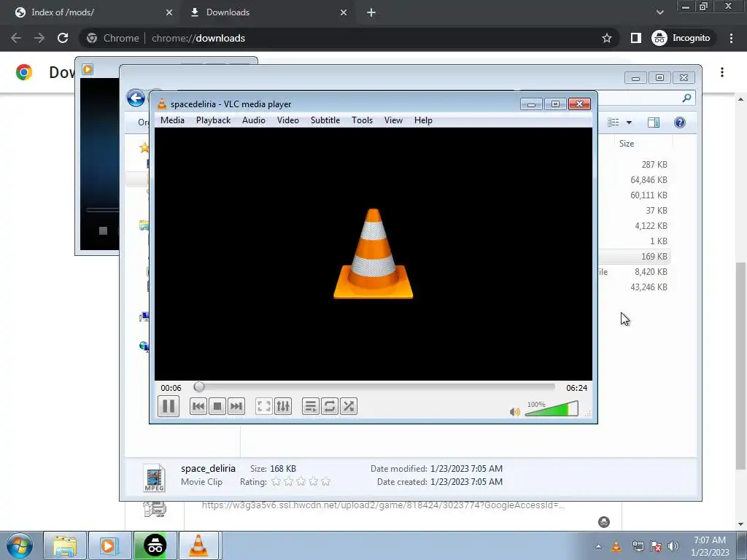The image size is (747, 560).
Task: Show hidden system tray icons
Action: click(x=598, y=546)
